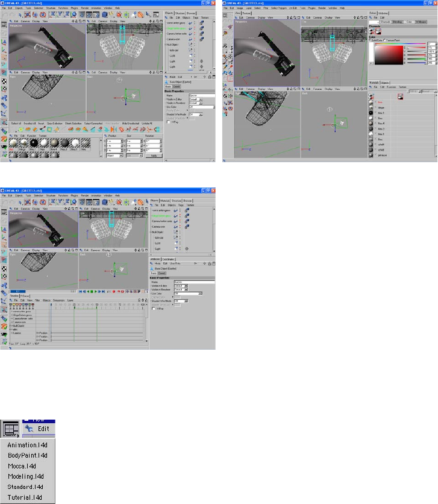Open Structure menu in material-balls window menu bar
Image resolution: width=438 pixels, height=504 pixels.
coord(51,8)
